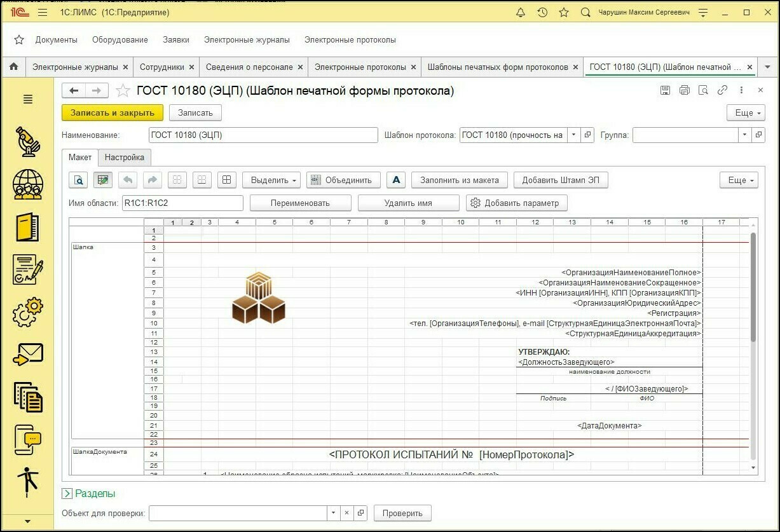Viewport: 780px width, 532px height.
Task: Open sidebar sections list icon
Action: point(28,99)
